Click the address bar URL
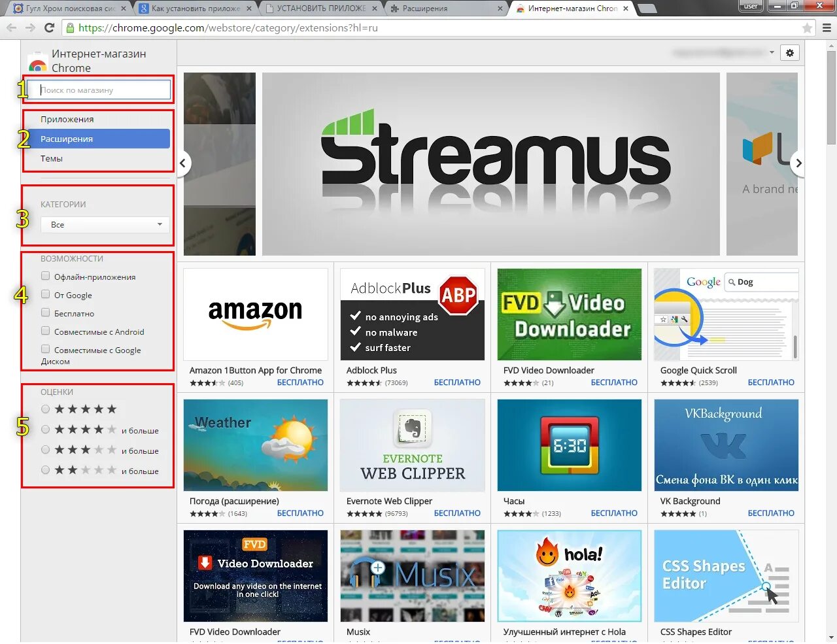837x644 pixels. pyautogui.click(x=228, y=28)
